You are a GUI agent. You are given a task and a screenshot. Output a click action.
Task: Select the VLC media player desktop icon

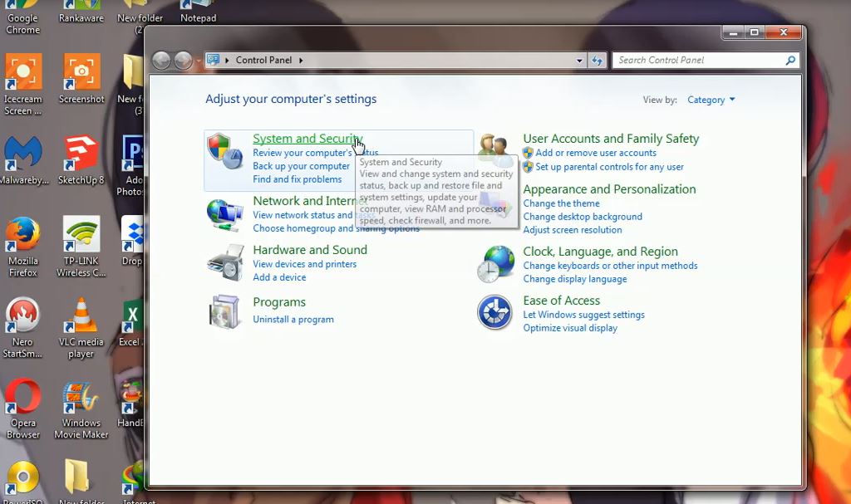click(81, 328)
